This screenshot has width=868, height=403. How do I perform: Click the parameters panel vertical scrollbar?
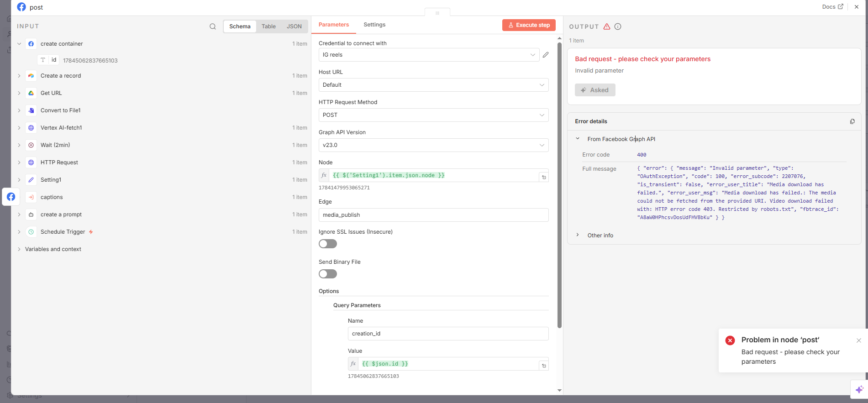[x=559, y=185]
